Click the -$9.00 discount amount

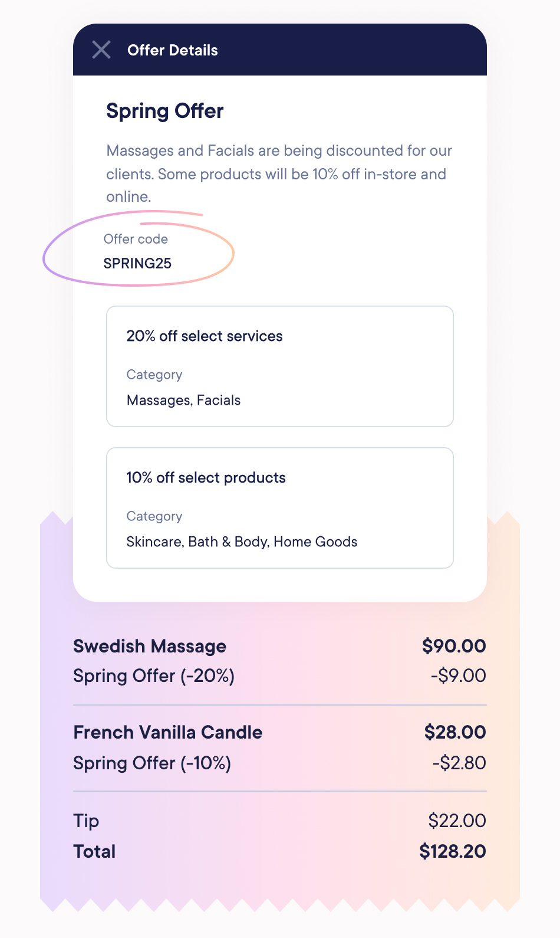459,675
